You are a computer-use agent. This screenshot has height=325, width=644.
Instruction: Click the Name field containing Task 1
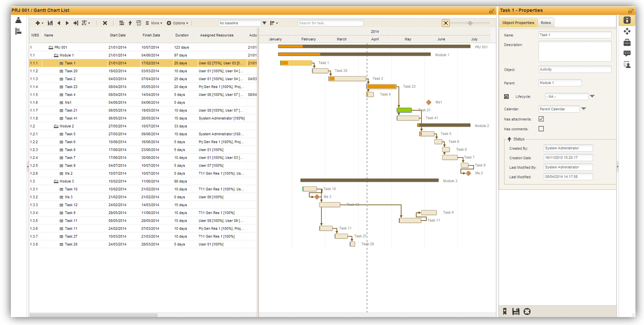tap(575, 35)
